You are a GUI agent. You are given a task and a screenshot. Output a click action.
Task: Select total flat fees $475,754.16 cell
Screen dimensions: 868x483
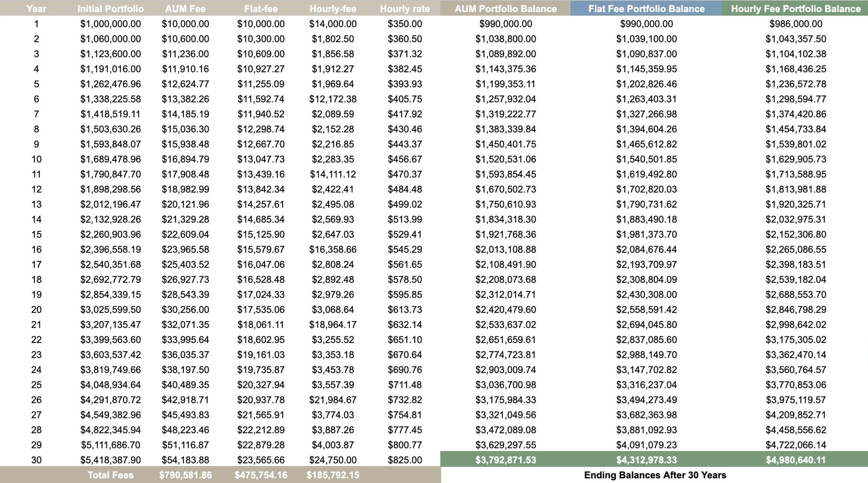(261, 475)
